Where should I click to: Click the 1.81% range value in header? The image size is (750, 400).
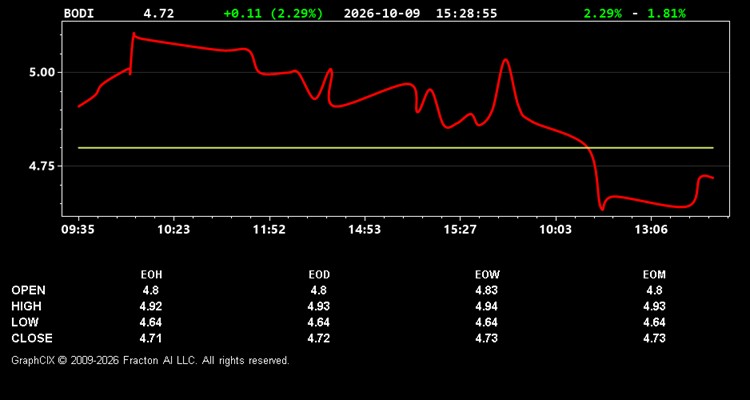(x=666, y=13)
